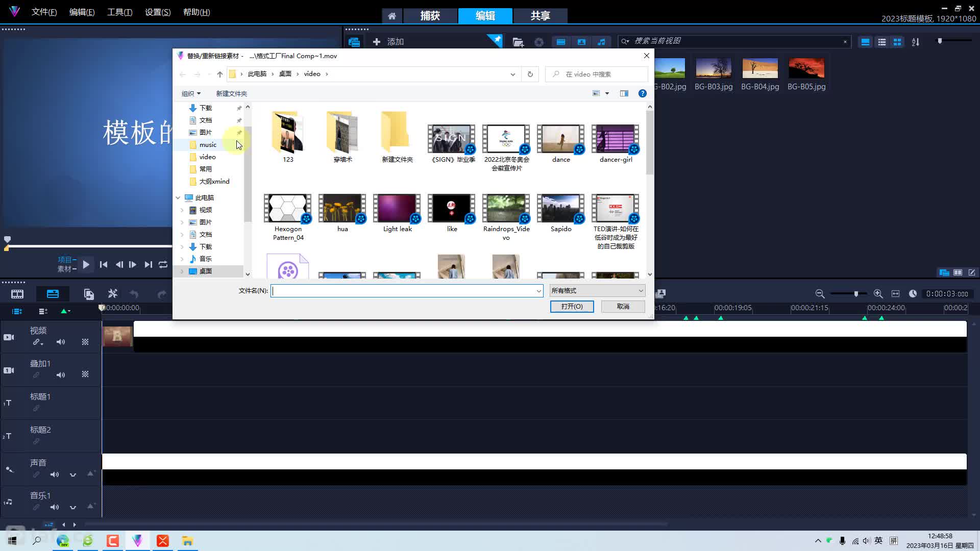Click the track manager add-track icon

(43, 311)
